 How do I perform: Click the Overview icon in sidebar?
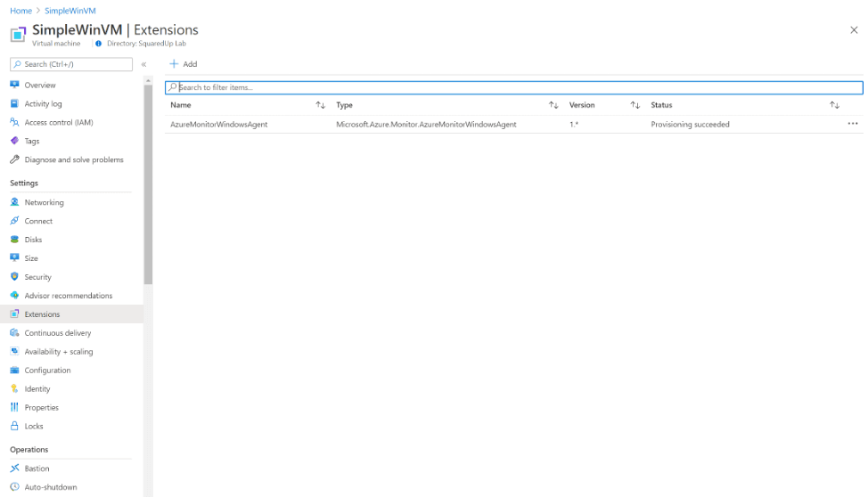tap(14, 85)
